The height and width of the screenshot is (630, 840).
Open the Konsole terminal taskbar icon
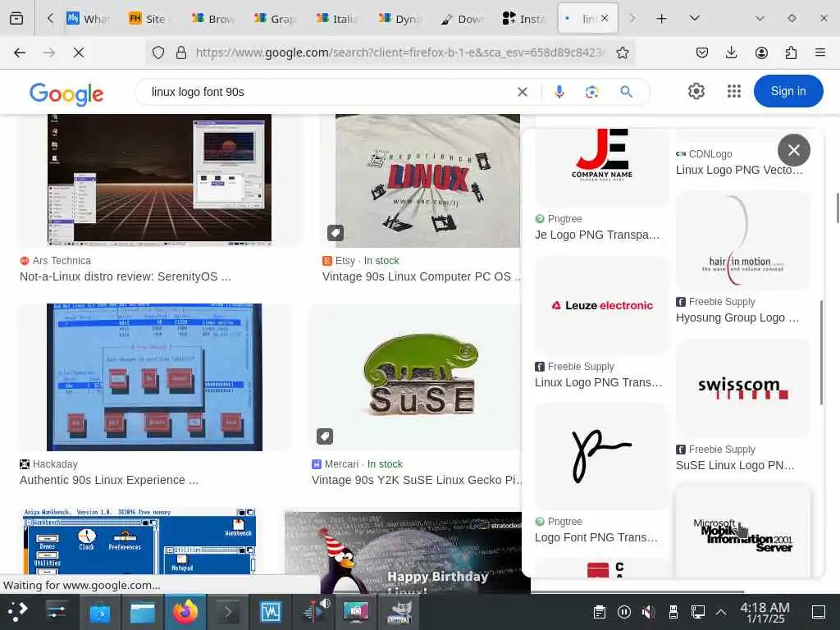pyautogui.click(x=228, y=611)
